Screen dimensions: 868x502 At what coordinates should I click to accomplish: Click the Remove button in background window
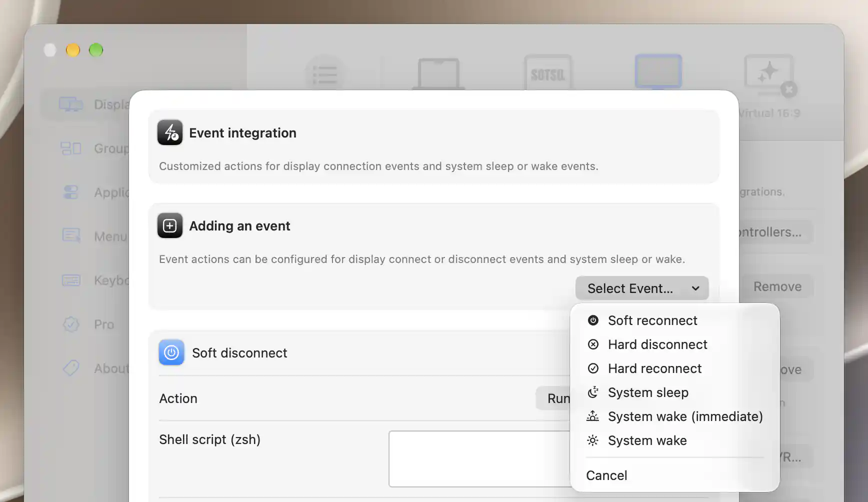(x=777, y=286)
